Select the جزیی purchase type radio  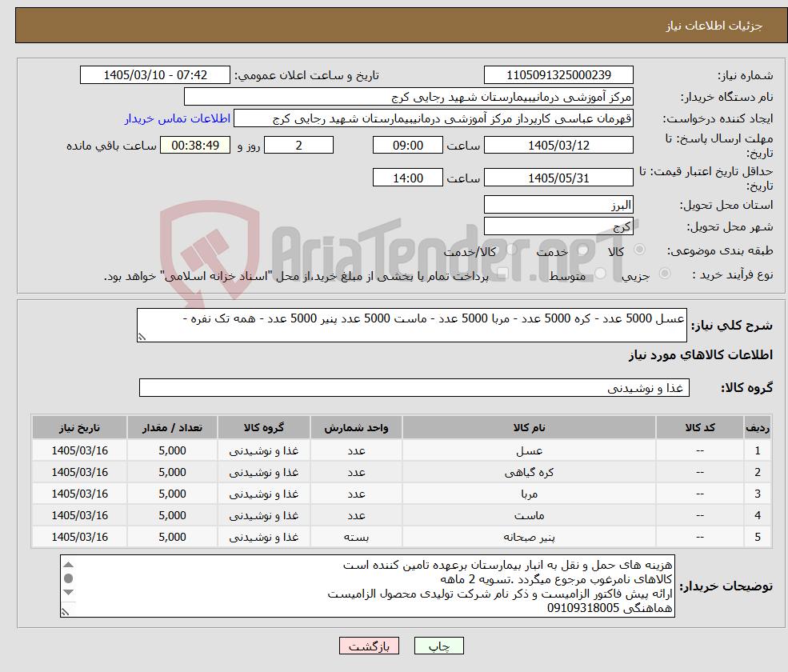(664, 274)
